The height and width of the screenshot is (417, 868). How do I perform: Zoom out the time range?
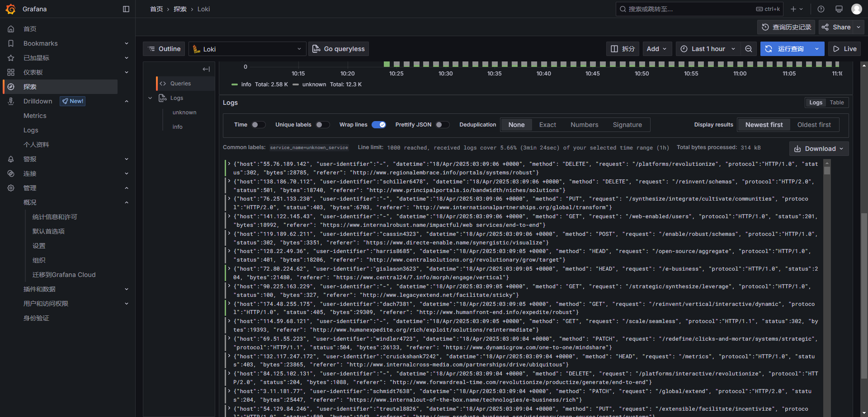[749, 49]
